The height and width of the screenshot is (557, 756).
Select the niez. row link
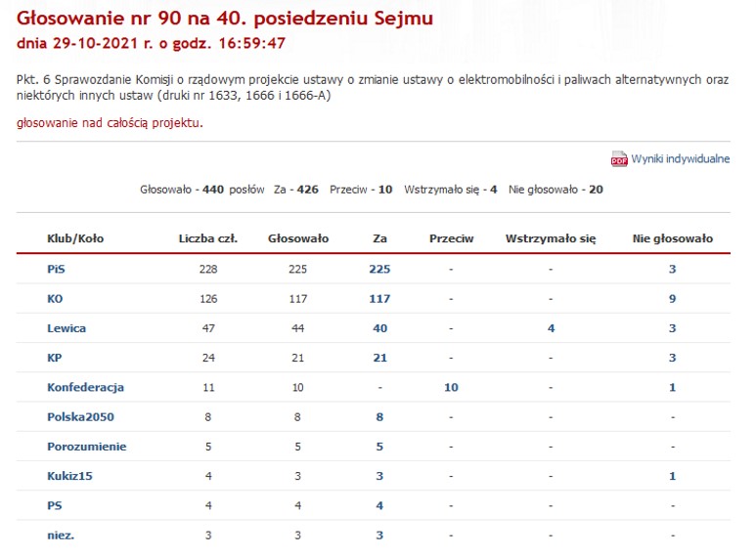(61, 535)
